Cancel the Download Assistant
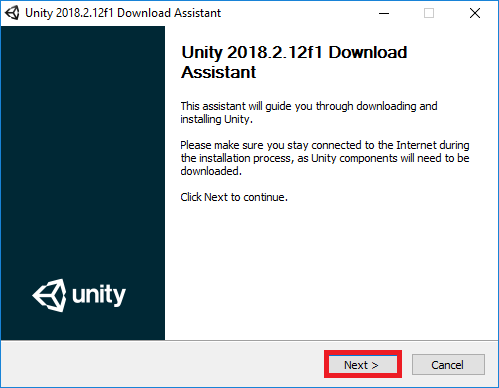Image resolution: width=499 pixels, height=388 pixels. (x=448, y=365)
